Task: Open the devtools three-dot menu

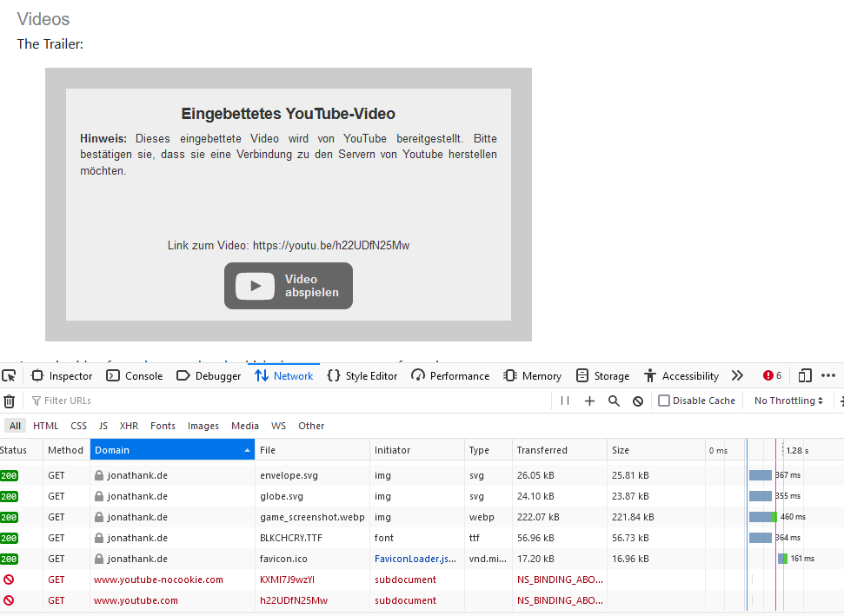Action: pos(828,376)
